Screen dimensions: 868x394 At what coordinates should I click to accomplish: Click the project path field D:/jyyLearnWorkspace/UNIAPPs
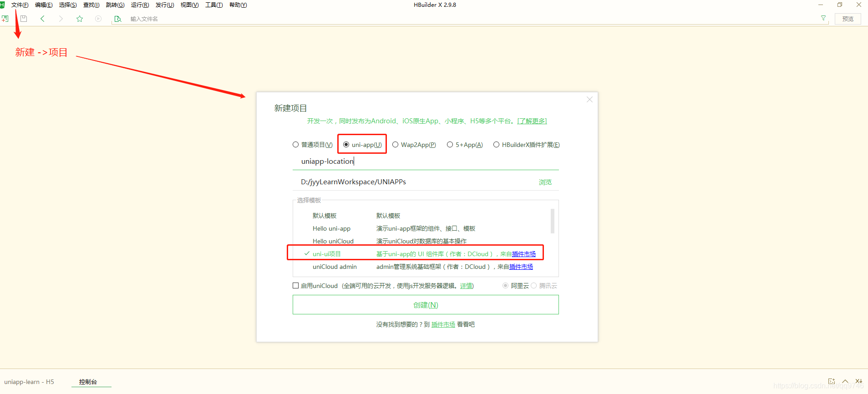tap(414, 182)
